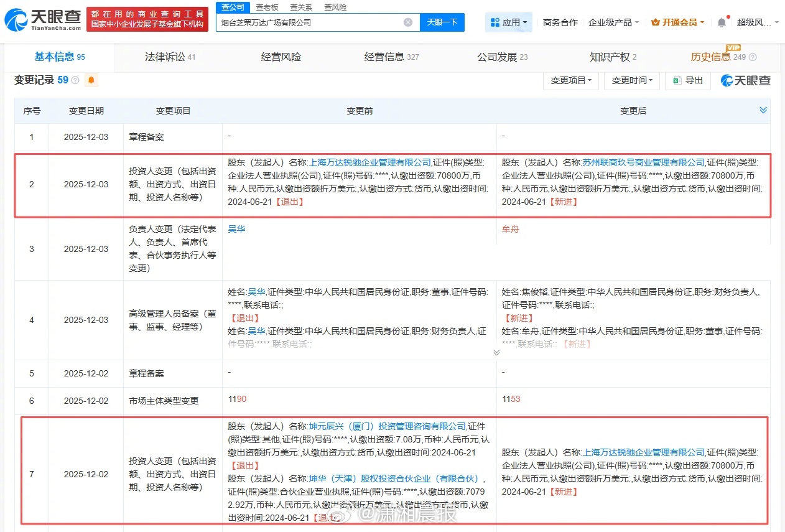Open the 商务合作 link
The width and height of the screenshot is (785, 532).
click(560, 22)
